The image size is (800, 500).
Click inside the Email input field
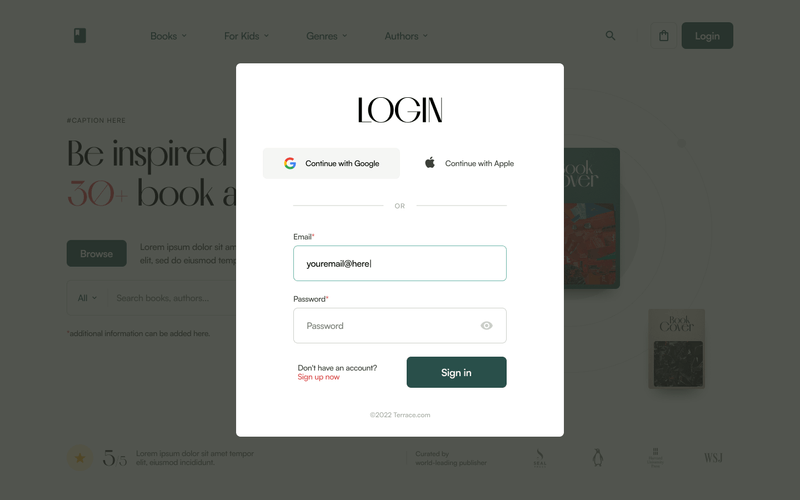[400, 263]
